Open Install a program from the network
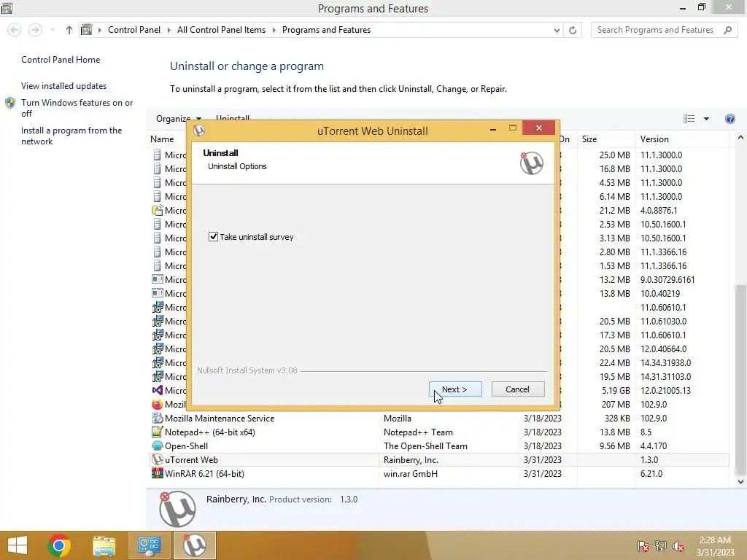The width and height of the screenshot is (747, 560). 71,136
